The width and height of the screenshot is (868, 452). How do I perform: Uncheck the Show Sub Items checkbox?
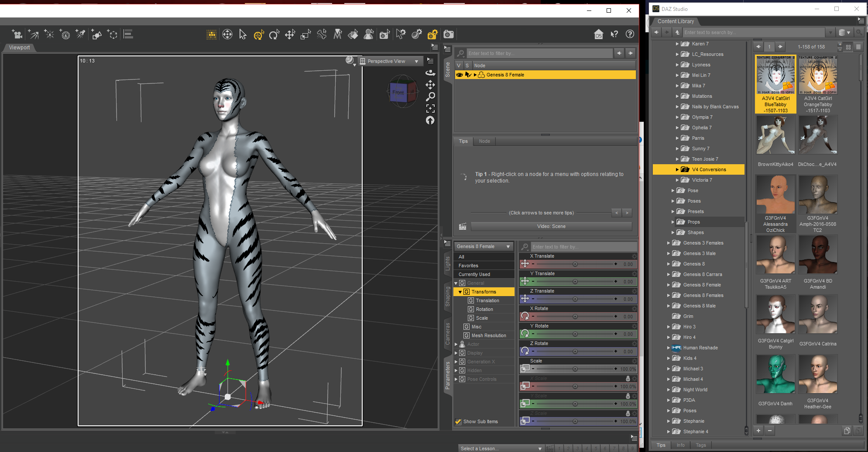tap(458, 421)
